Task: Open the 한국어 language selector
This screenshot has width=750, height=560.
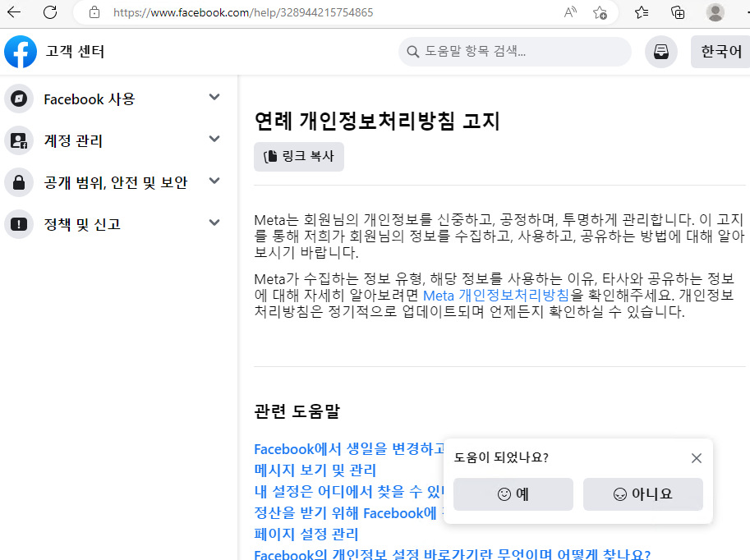Action: pos(720,52)
